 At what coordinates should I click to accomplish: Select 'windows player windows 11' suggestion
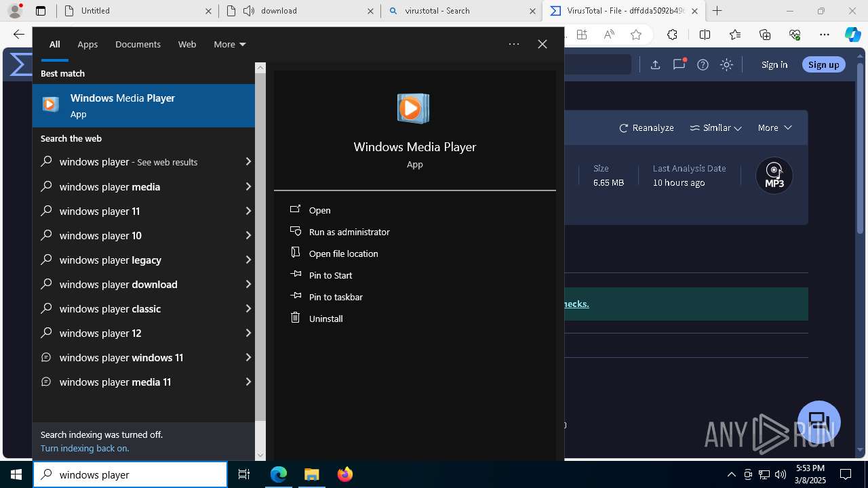point(144,357)
